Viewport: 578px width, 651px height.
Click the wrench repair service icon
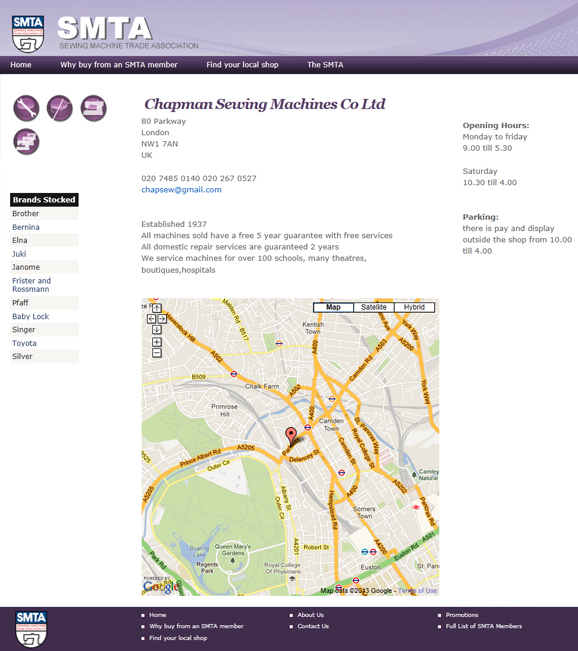coord(27,108)
